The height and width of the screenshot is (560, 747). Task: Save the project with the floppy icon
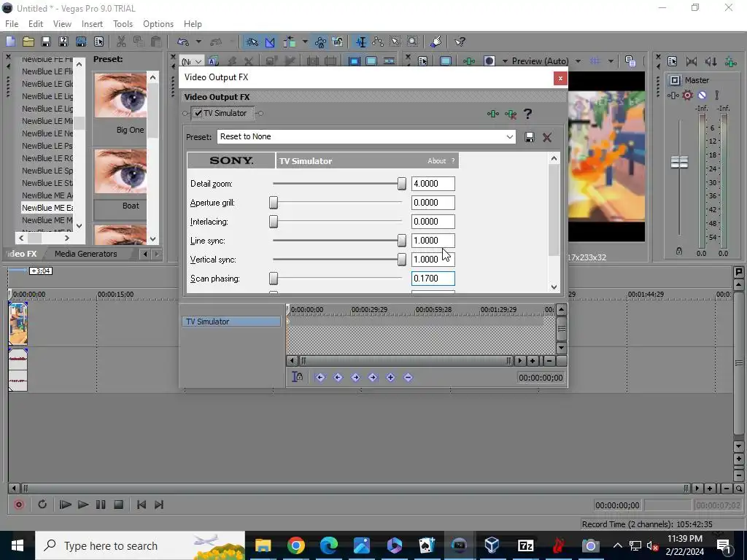coord(46,42)
